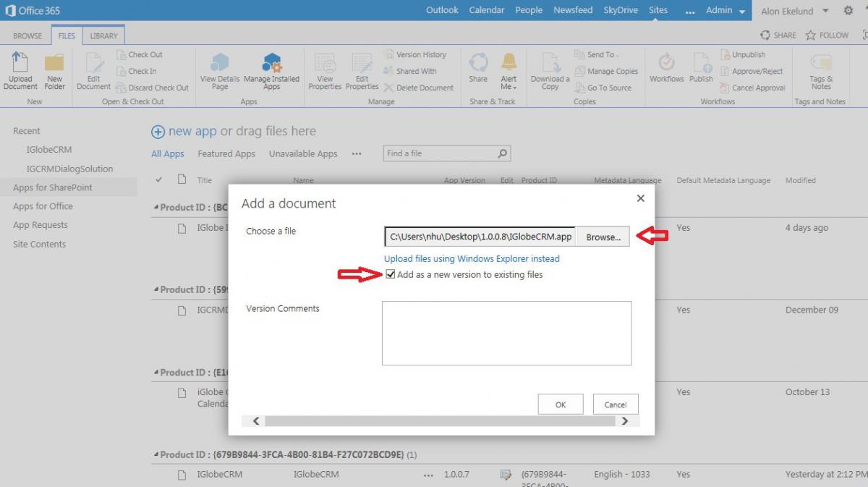Click the Share ribbon icon
The height and width of the screenshot is (487, 868).
(x=478, y=67)
